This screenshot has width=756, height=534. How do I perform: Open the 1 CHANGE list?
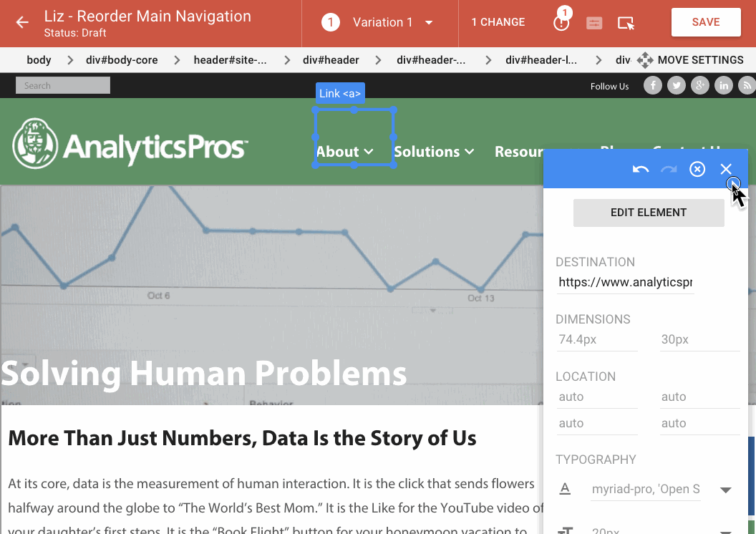(498, 22)
